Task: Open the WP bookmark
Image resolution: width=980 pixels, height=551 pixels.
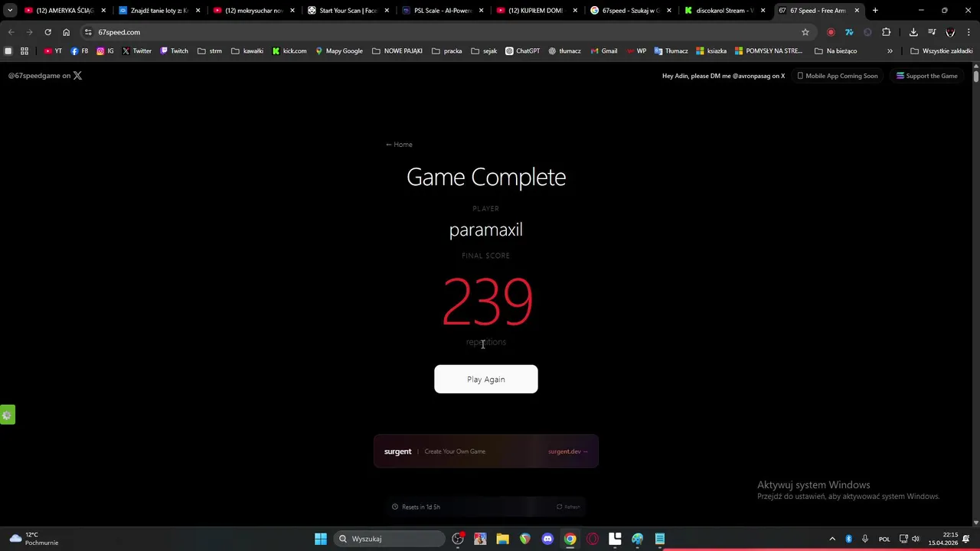Action: point(636,51)
